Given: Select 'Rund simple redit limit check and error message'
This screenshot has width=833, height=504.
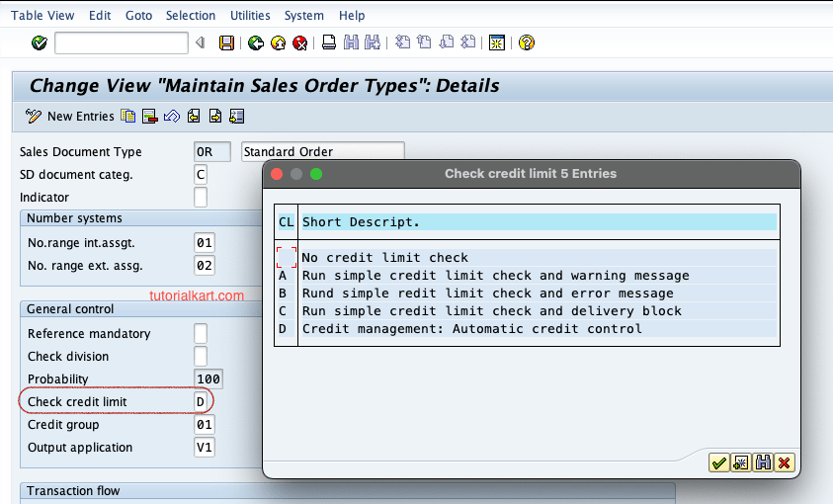Looking at the screenshot, I should pyautogui.click(x=539, y=294).
